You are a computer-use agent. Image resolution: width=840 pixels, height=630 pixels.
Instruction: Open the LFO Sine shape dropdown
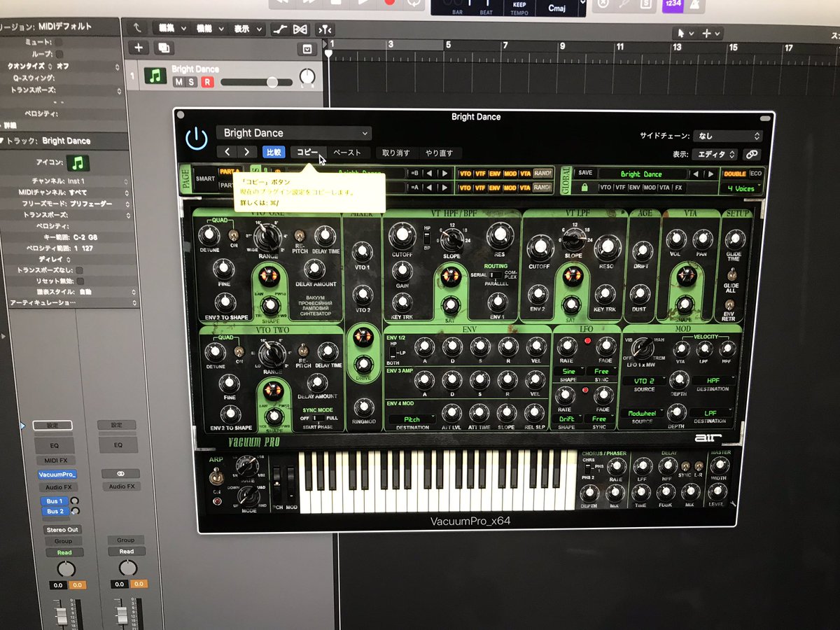pos(568,371)
